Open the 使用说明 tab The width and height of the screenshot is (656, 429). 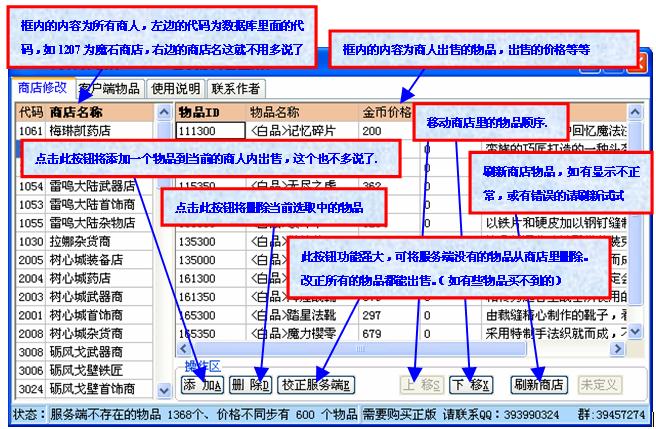[x=176, y=88]
